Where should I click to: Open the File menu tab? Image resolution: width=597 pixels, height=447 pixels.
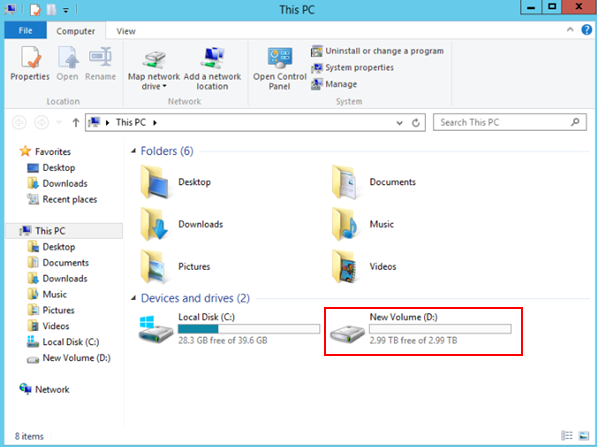point(26,30)
